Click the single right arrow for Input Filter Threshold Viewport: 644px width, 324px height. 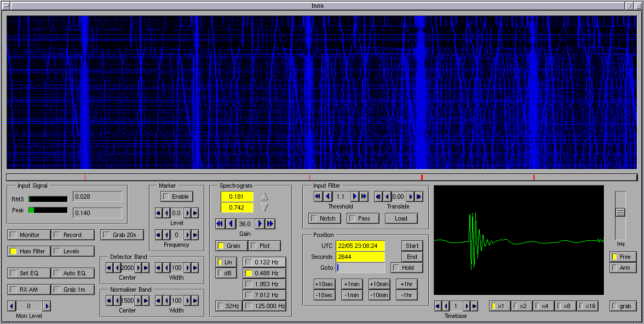pos(354,196)
